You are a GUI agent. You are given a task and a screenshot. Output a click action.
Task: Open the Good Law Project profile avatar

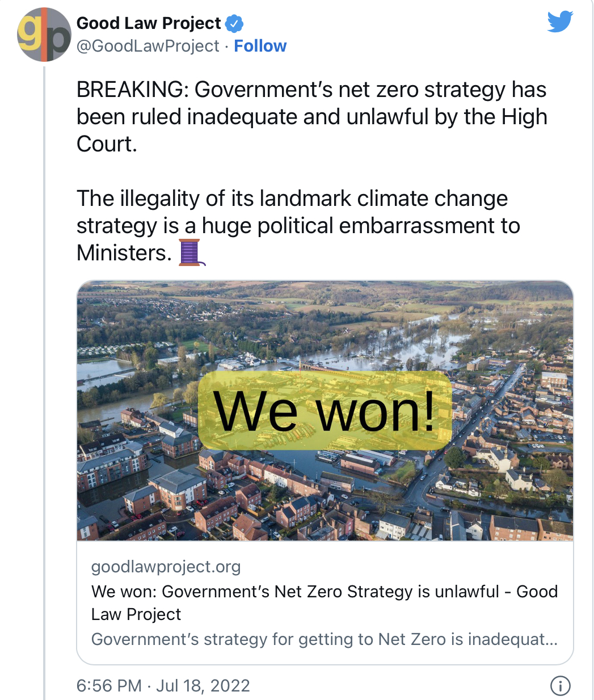pos(44,35)
